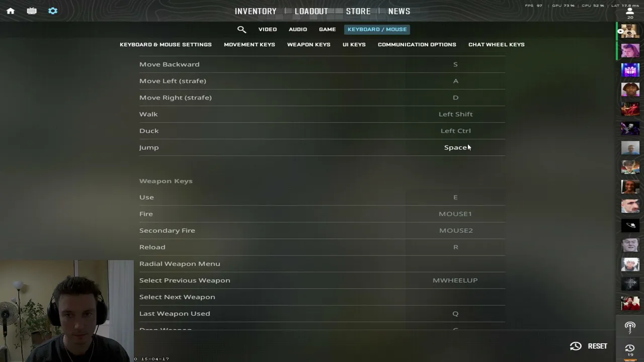Screen dimensions: 644x362
Task: Open the Watch TV icon
Action: point(32,11)
